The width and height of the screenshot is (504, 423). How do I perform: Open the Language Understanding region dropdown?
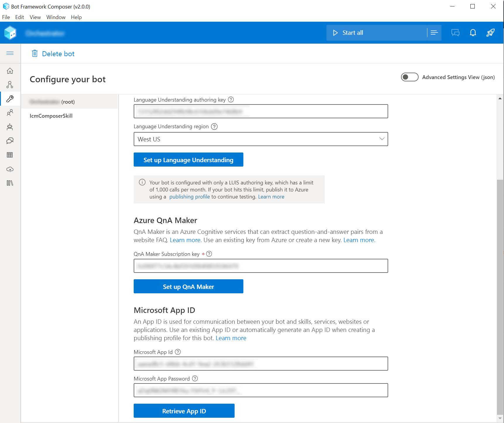click(382, 139)
